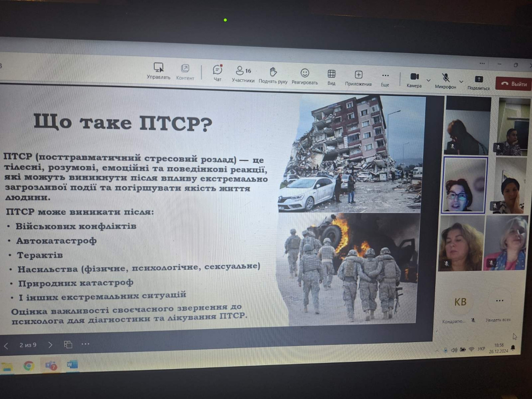This screenshot has height=399, width=532.
Task: Select the blue-bordered active speaker video tile
Action: coord(465,185)
